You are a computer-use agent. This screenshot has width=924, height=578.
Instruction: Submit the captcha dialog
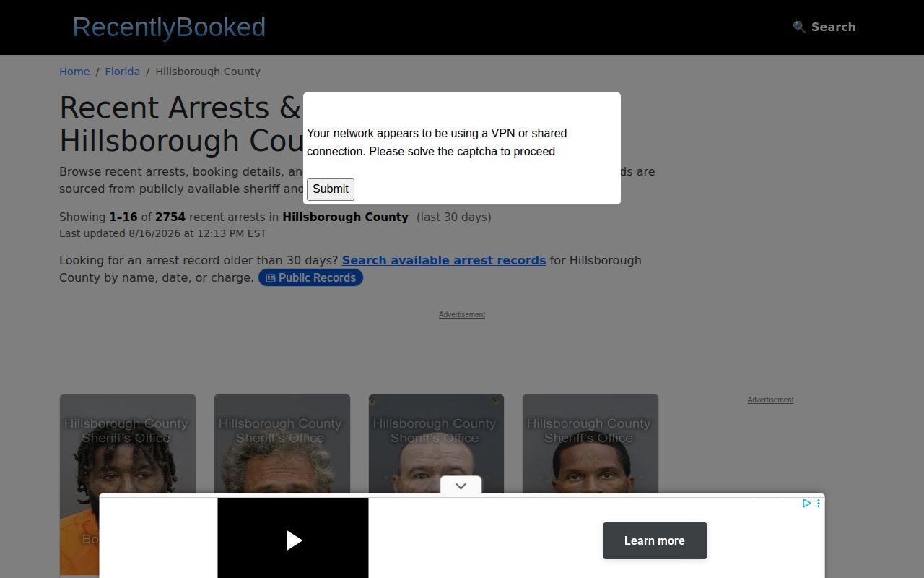[331, 189]
